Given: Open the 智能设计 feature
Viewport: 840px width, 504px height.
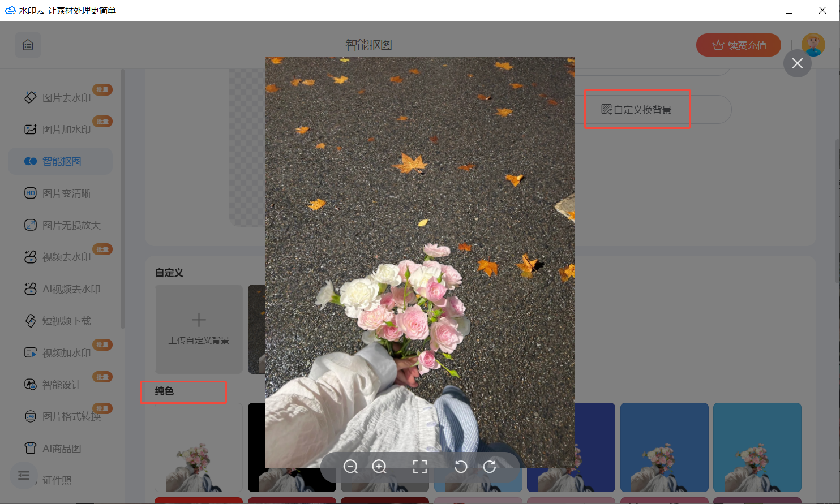Looking at the screenshot, I should tap(59, 384).
